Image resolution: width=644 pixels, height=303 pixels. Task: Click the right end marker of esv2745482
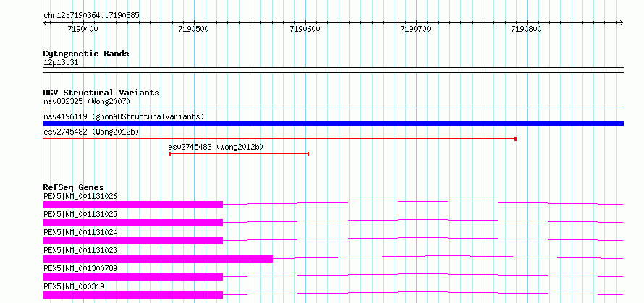pos(515,139)
